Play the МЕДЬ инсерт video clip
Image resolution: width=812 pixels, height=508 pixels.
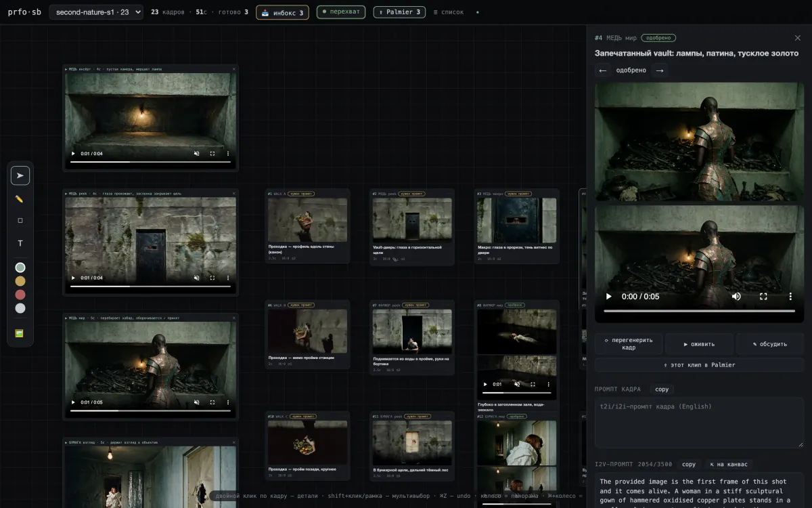click(x=74, y=154)
